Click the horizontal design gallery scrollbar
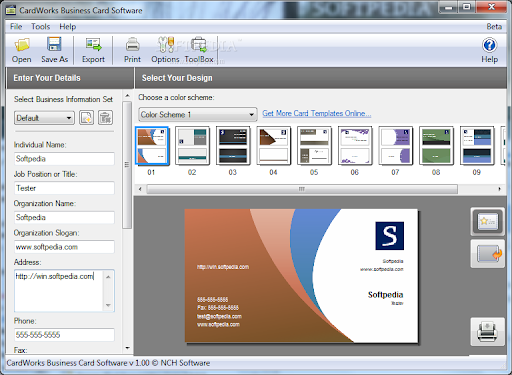 302,189
